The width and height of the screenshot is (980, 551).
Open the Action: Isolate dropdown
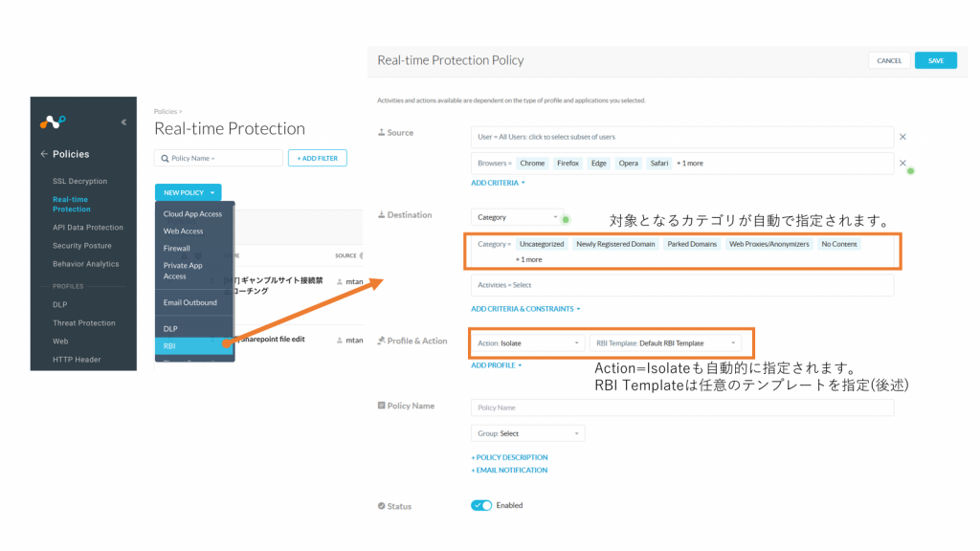coord(527,342)
